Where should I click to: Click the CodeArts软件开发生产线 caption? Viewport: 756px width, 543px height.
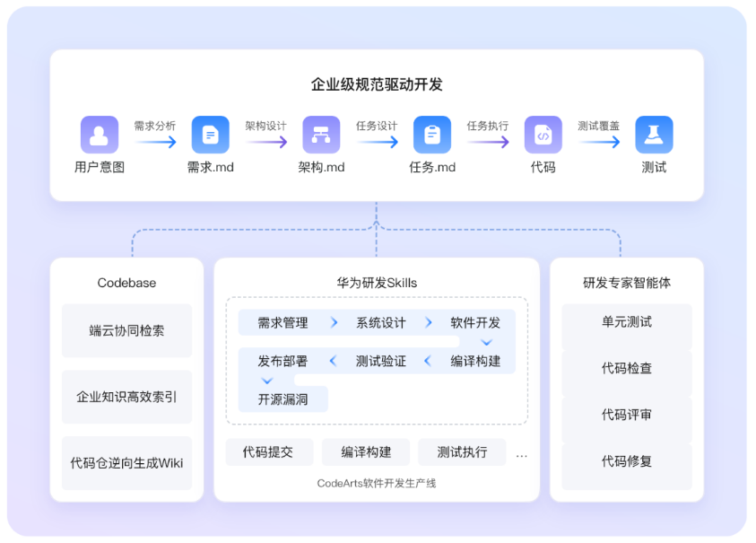pos(377,483)
